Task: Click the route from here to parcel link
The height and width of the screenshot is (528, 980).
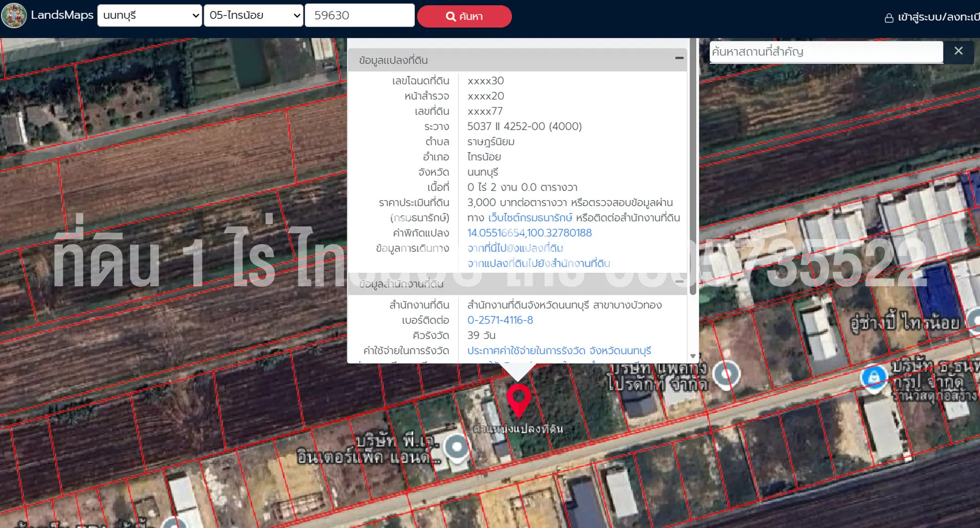Action: pos(515,248)
